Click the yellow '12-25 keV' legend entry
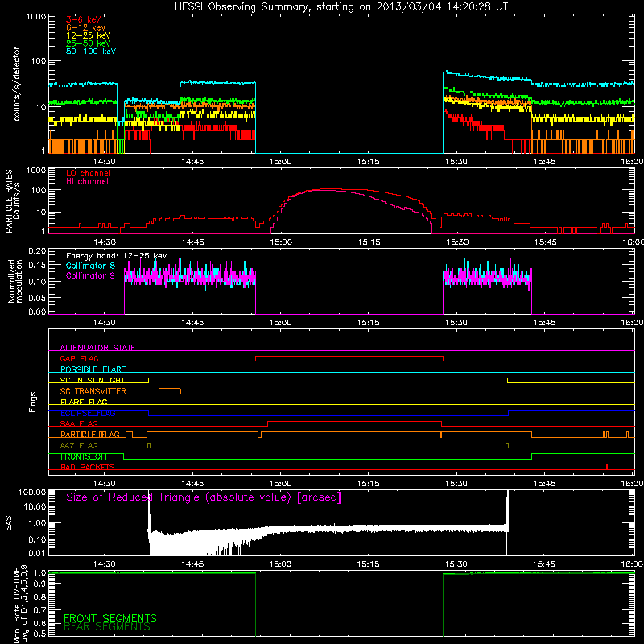The width and height of the screenshot is (644, 644). coord(88,35)
